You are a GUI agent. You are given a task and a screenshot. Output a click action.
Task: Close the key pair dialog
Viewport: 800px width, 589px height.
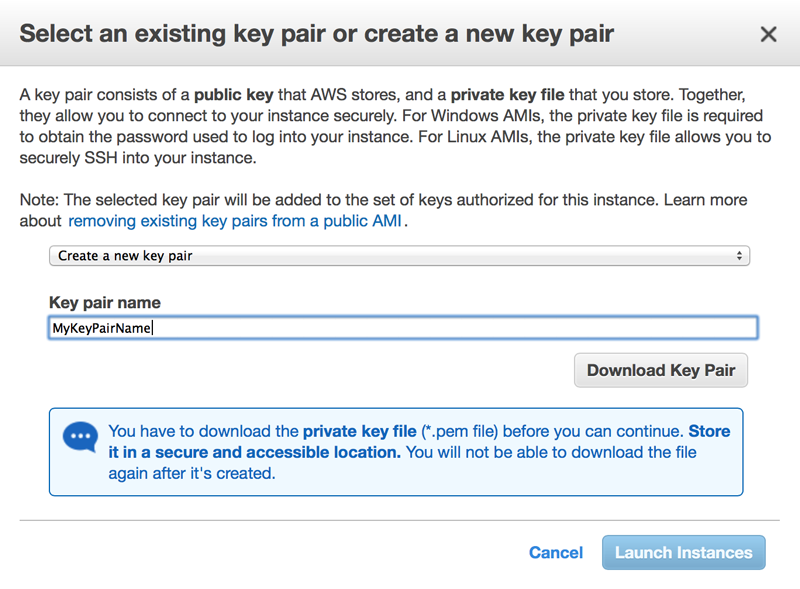pos(768,35)
